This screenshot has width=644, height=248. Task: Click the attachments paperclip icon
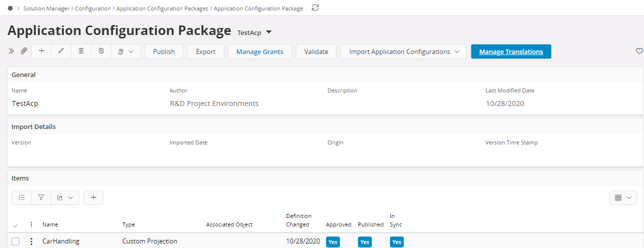click(x=23, y=51)
